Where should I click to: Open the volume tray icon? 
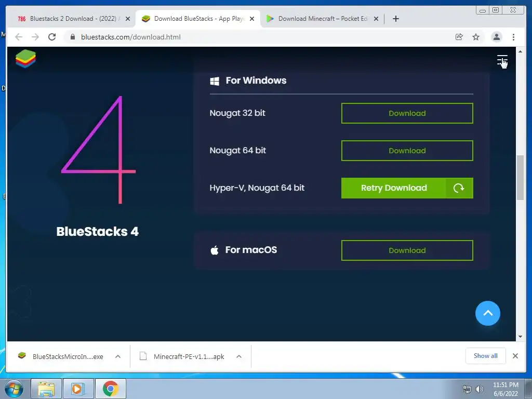pos(480,389)
